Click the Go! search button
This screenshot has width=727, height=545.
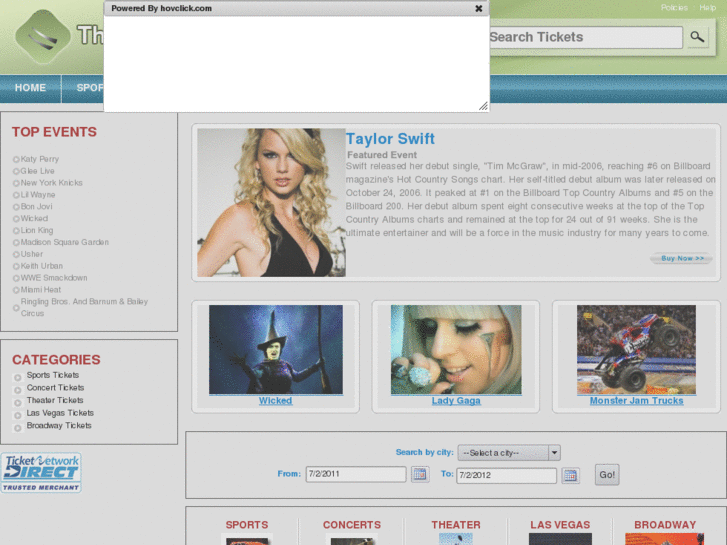pos(607,474)
